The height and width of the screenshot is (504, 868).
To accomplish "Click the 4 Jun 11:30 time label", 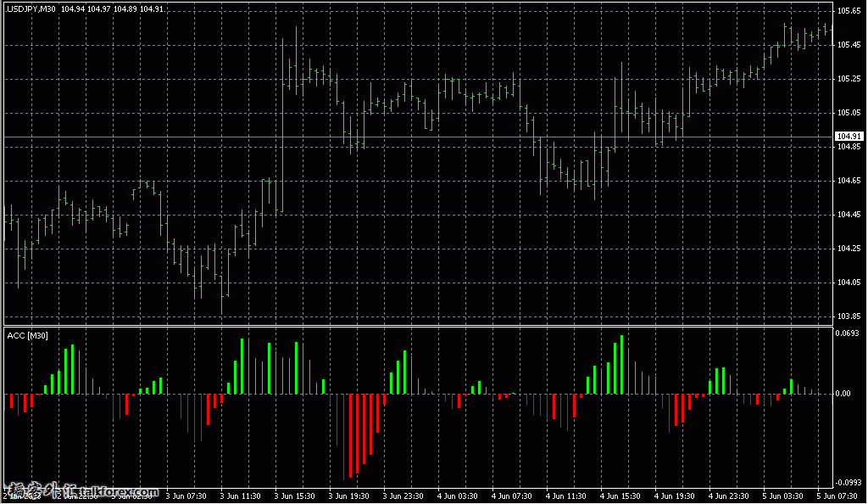I will click(565, 496).
